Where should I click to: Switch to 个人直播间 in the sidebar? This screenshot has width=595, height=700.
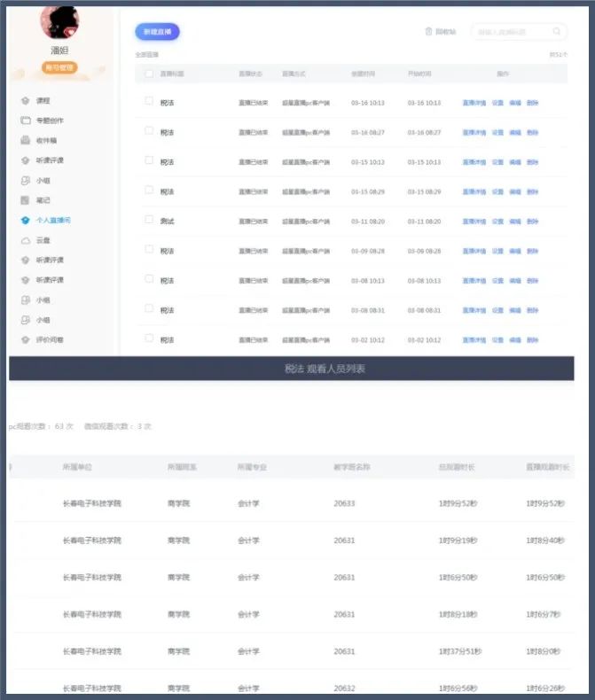53,221
